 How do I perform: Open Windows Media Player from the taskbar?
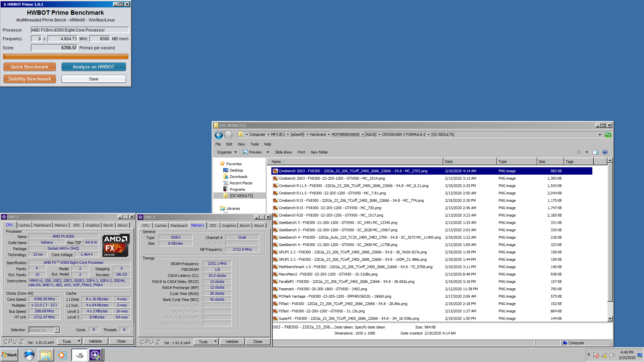click(x=62, y=355)
